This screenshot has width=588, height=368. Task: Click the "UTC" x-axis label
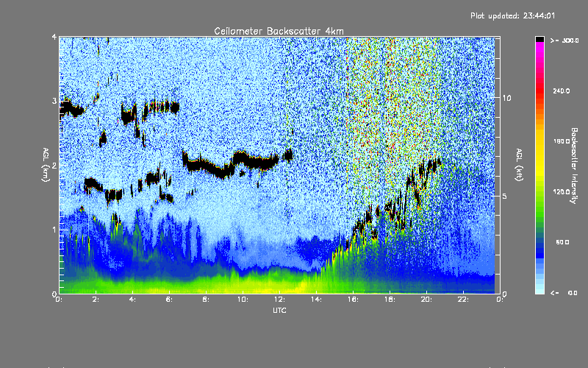pyautogui.click(x=279, y=310)
